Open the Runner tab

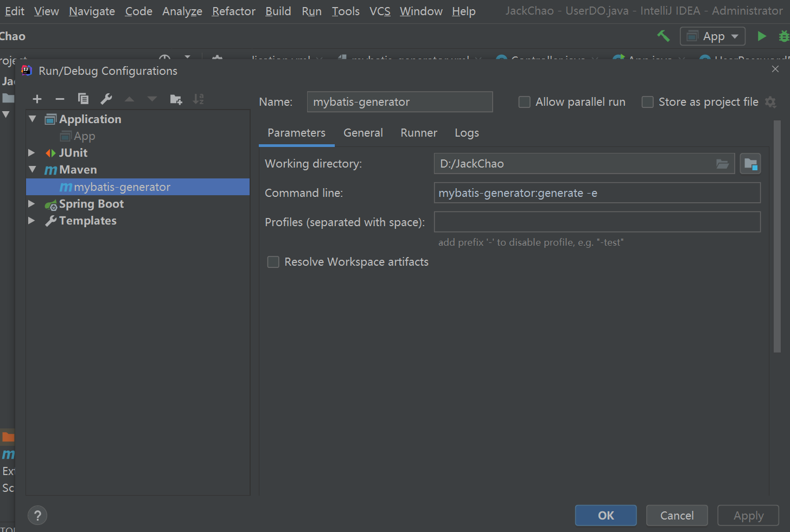419,133
